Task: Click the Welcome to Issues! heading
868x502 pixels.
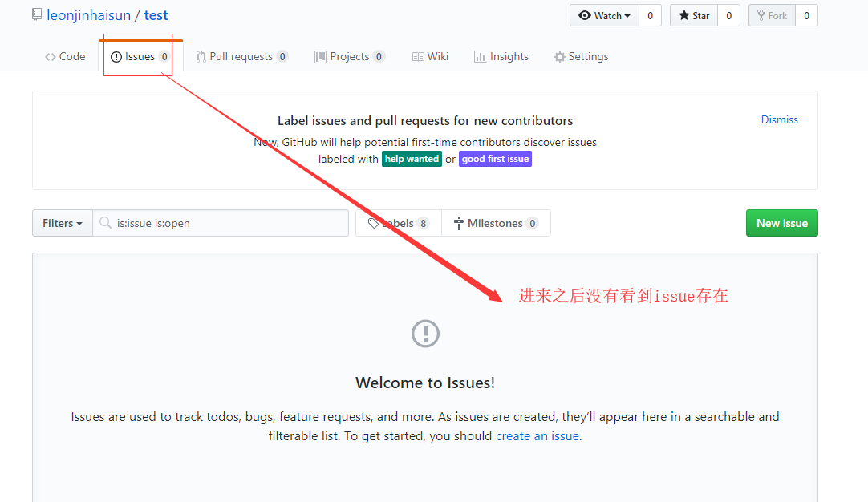Action: pos(425,383)
